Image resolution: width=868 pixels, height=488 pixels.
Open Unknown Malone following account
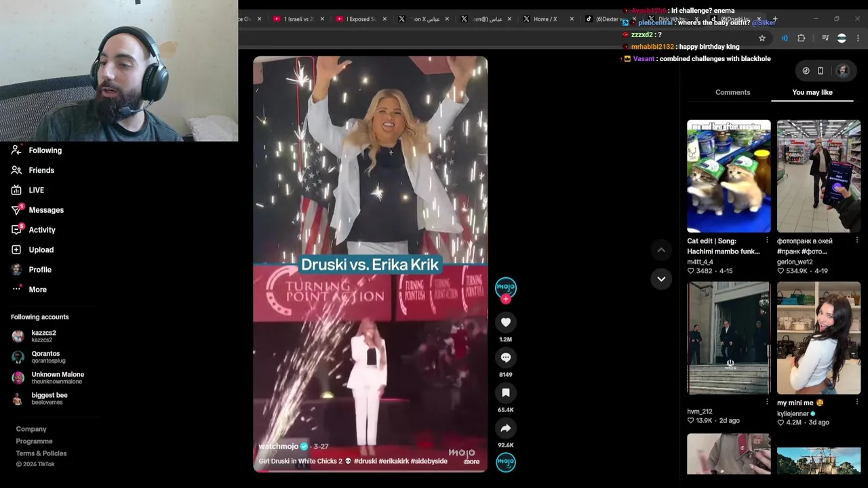point(47,378)
